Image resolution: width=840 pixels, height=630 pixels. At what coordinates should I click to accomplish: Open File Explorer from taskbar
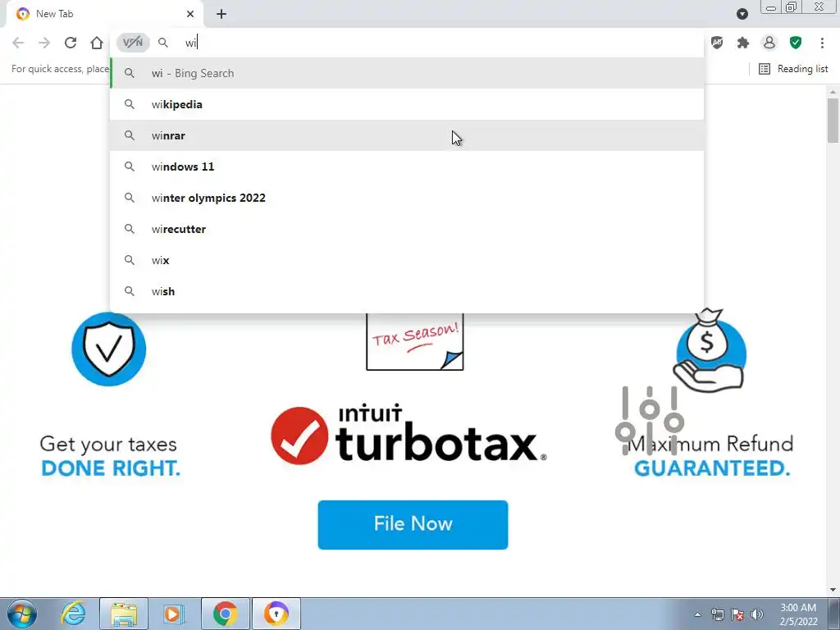(x=124, y=614)
